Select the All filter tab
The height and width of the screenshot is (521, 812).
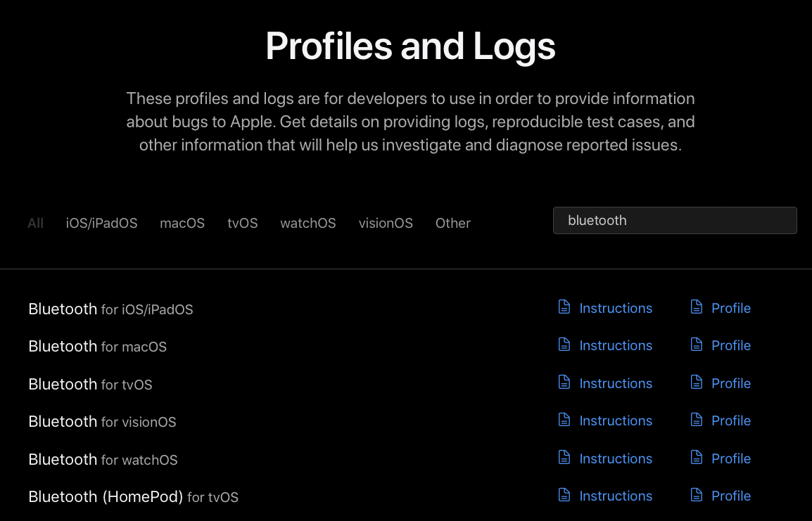coord(35,223)
